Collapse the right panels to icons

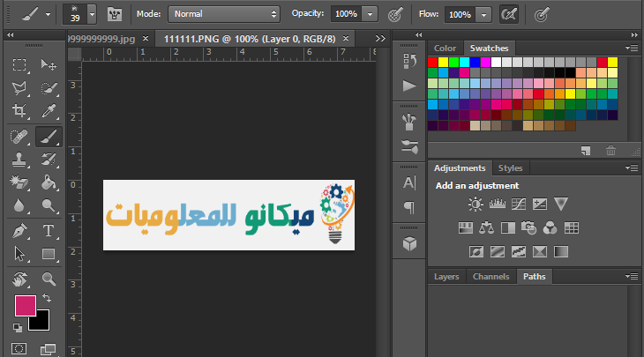(634, 35)
